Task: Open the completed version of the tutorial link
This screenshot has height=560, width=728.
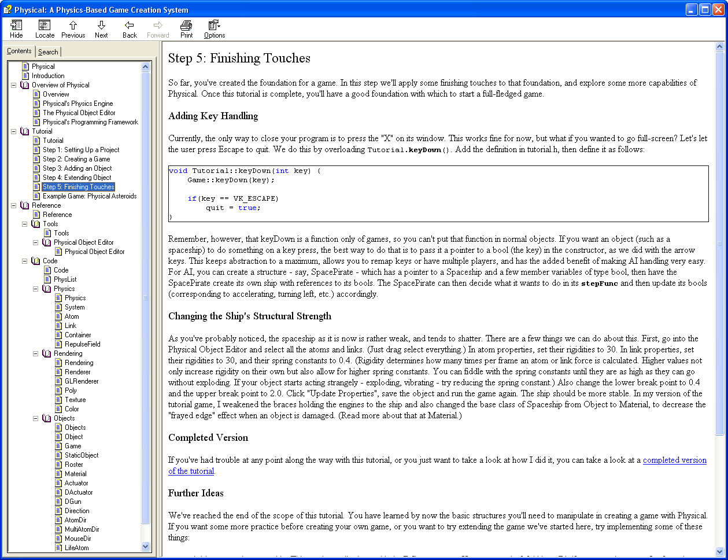Action: point(674,460)
